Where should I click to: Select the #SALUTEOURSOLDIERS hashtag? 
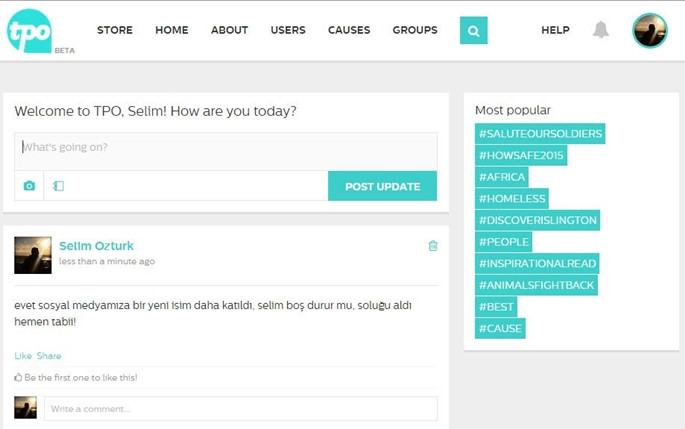pos(539,134)
